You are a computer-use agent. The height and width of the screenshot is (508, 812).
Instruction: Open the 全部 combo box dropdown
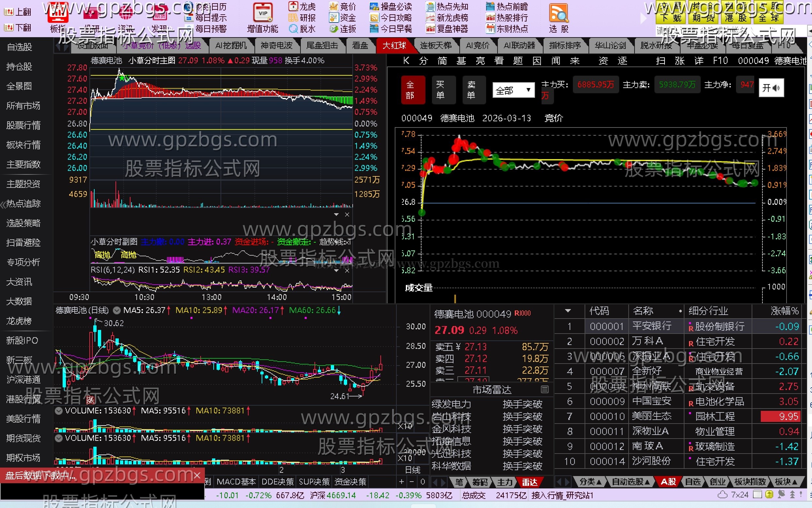tap(528, 90)
